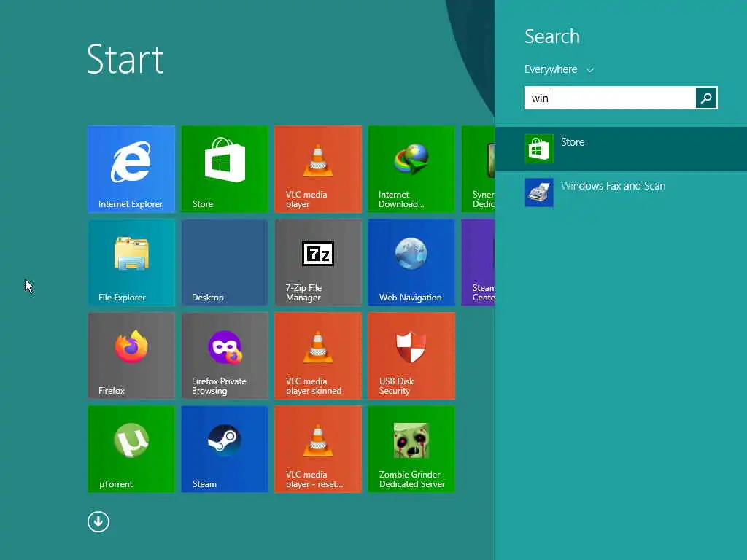Click into the search text box

[610, 98]
